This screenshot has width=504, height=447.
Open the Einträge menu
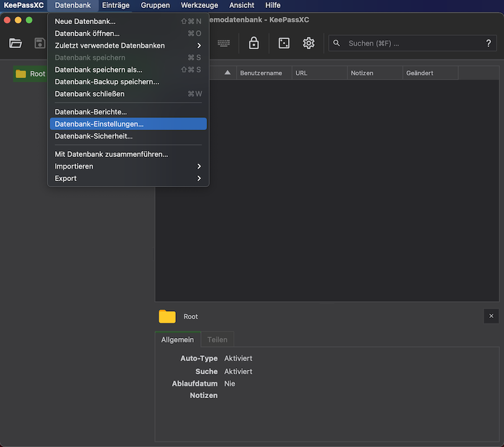coord(116,5)
